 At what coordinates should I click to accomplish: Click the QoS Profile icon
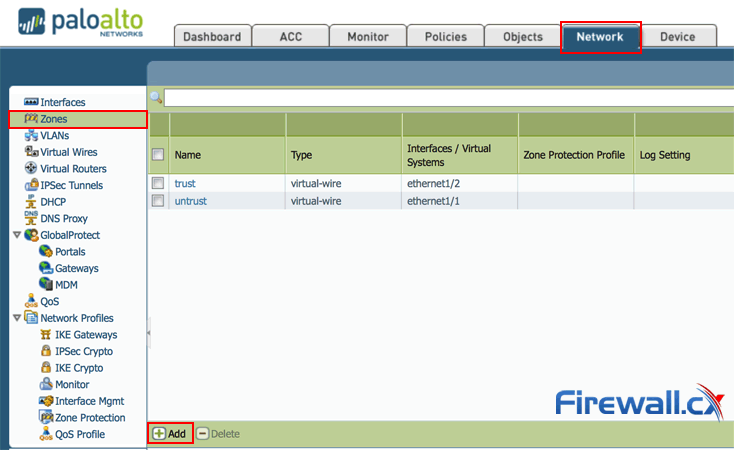(x=46, y=434)
